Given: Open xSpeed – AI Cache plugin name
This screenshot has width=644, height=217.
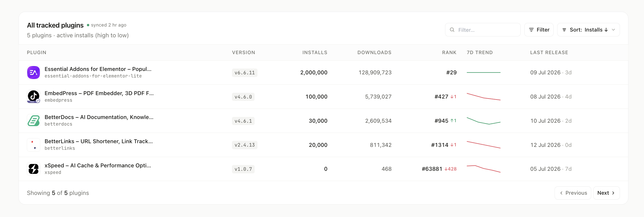Looking at the screenshot, I should tap(98, 166).
